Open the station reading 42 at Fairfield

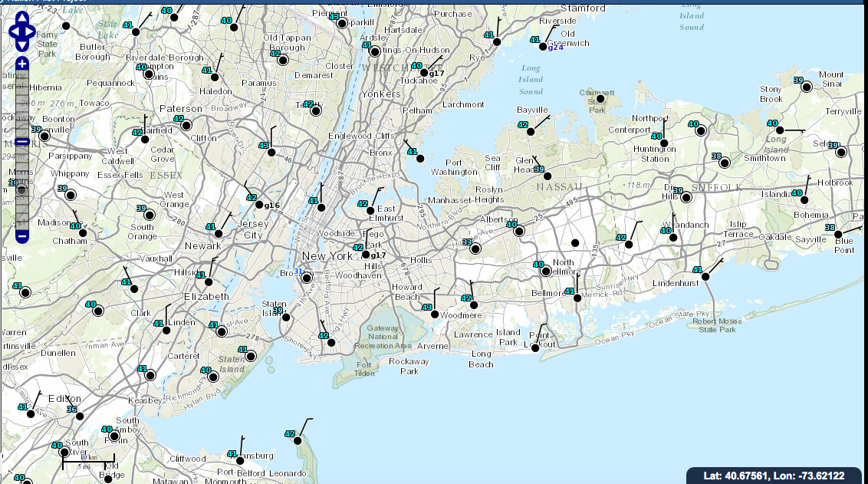pyautogui.click(x=145, y=140)
